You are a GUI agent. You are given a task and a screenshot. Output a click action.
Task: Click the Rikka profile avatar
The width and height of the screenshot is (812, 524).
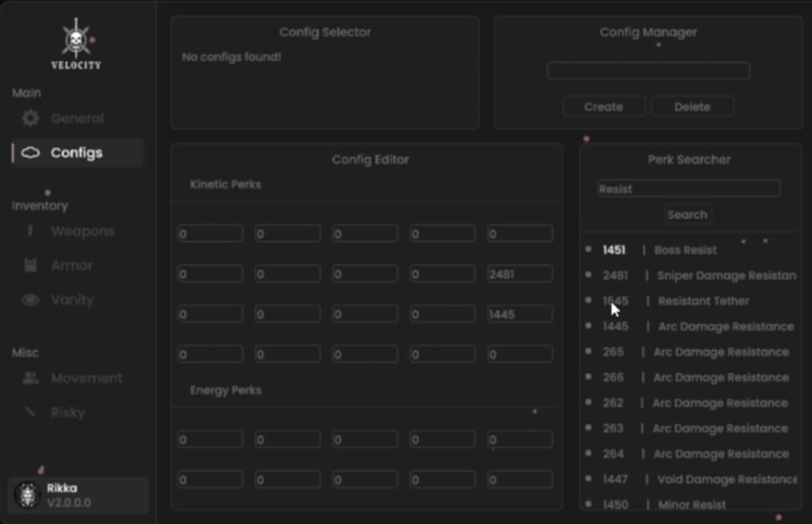(28, 496)
